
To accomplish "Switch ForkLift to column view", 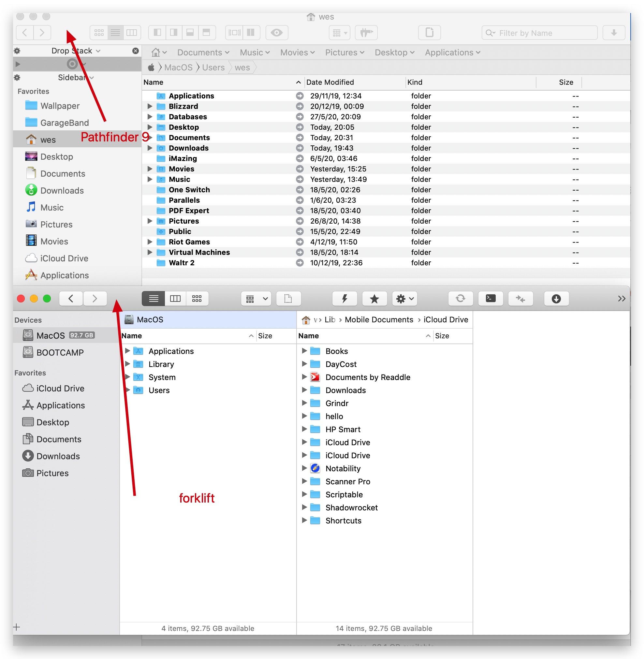I will (175, 299).
